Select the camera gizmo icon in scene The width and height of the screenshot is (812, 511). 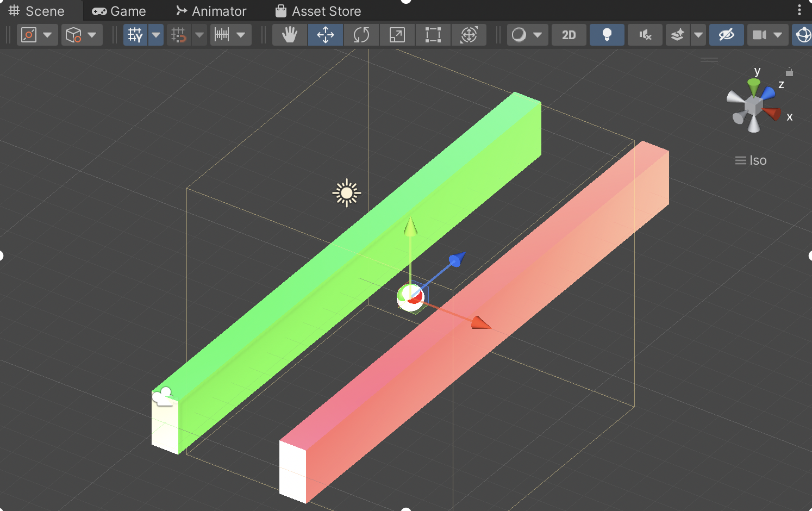(x=163, y=397)
